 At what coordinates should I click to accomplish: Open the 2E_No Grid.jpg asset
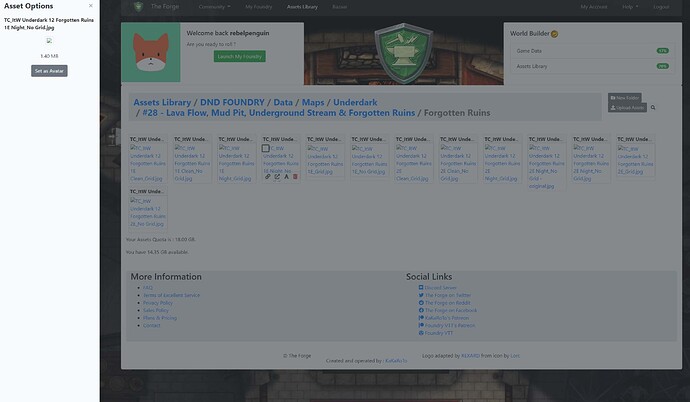click(x=148, y=208)
